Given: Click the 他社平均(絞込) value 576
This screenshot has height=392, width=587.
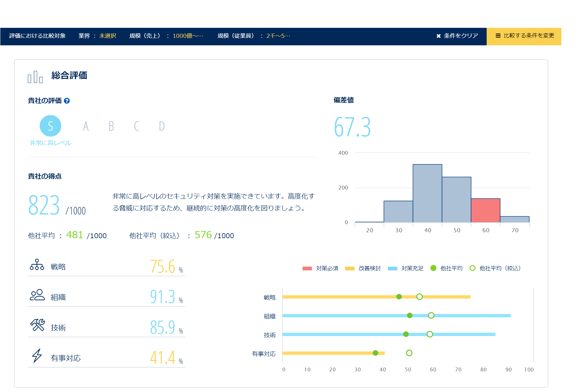Looking at the screenshot, I should tap(203, 235).
